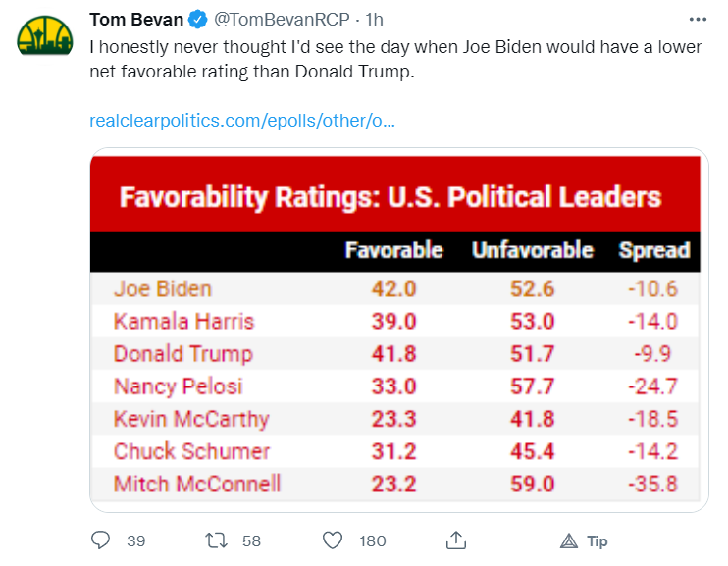This screenshot has width=728, height=566.
Task: Click the reply count 39
Action: pyautogui.click(x=136, y=540)
